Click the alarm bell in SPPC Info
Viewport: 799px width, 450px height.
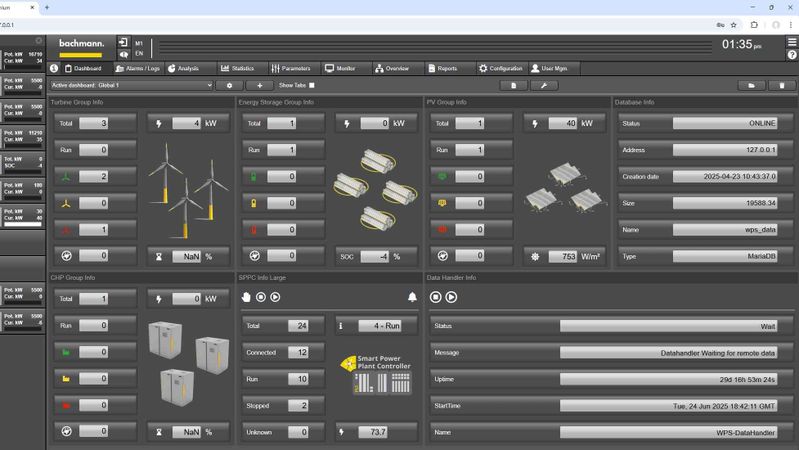click(412, 297)
